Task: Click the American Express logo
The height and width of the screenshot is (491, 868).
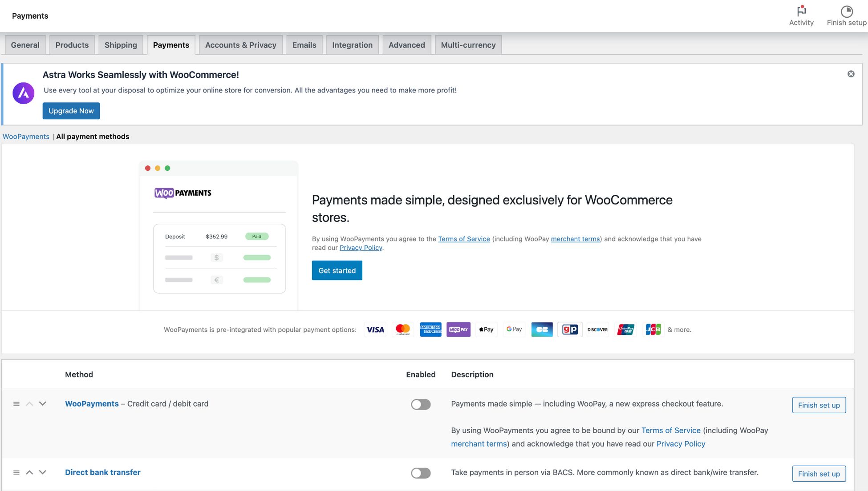Action: pos(430,330)
